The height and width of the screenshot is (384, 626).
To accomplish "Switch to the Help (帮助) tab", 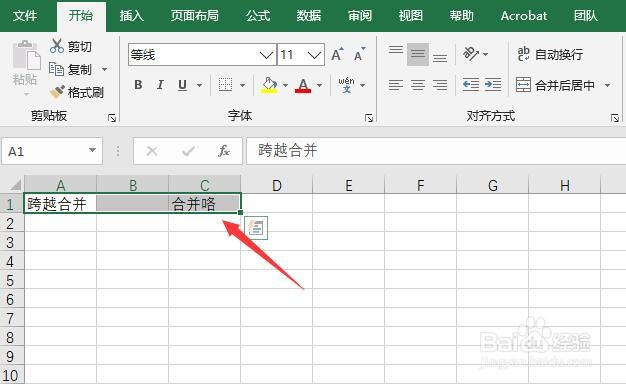I will tap(462, 16).
